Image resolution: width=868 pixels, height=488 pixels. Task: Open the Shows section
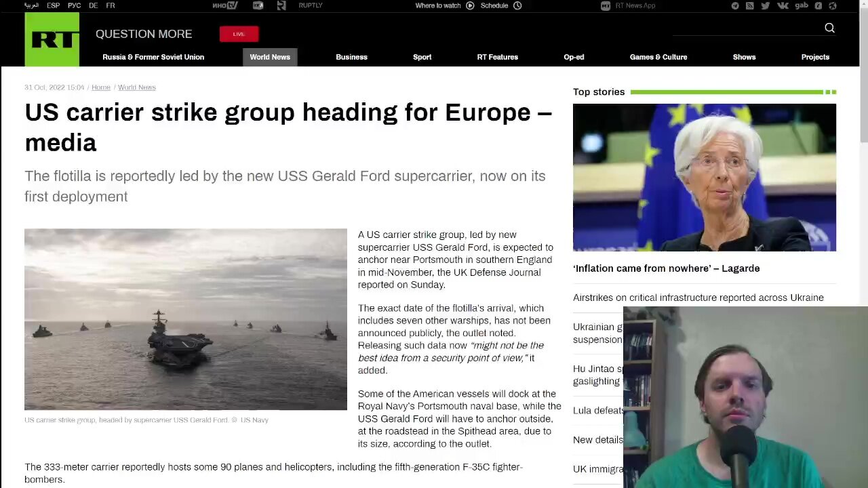click(744, 57)
